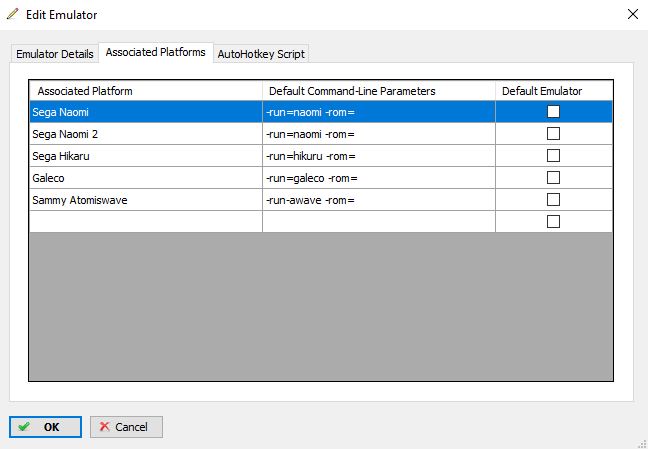Click the empty parameters cell in the new row
Image resolution: width=648 pixels, height=449 pixels.
point(379,222)
